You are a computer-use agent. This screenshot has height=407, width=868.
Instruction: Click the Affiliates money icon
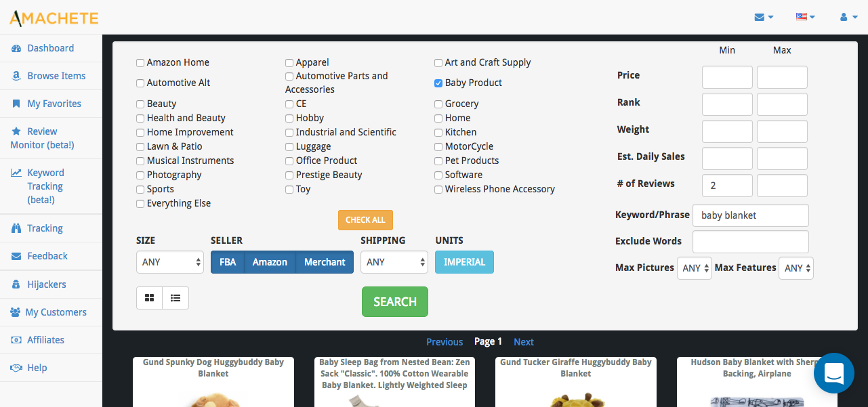16,340
